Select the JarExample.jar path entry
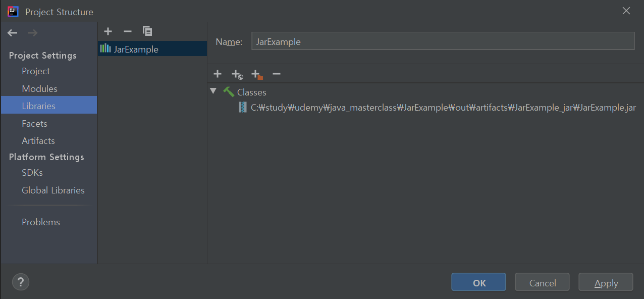644x299 pixels. click(x=442, y=107)
